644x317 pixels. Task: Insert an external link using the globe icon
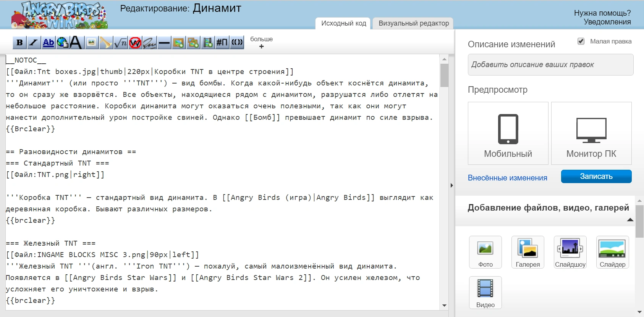[62, 42]
